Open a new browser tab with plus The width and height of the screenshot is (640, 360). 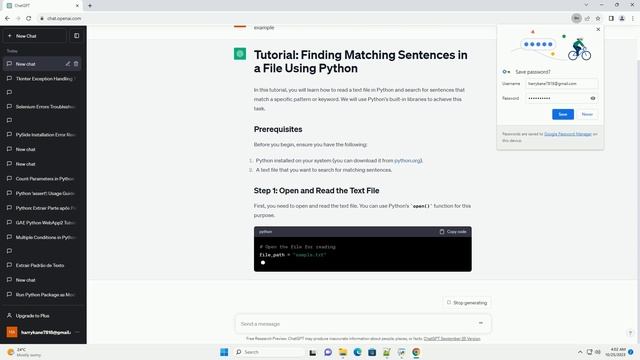90,6
